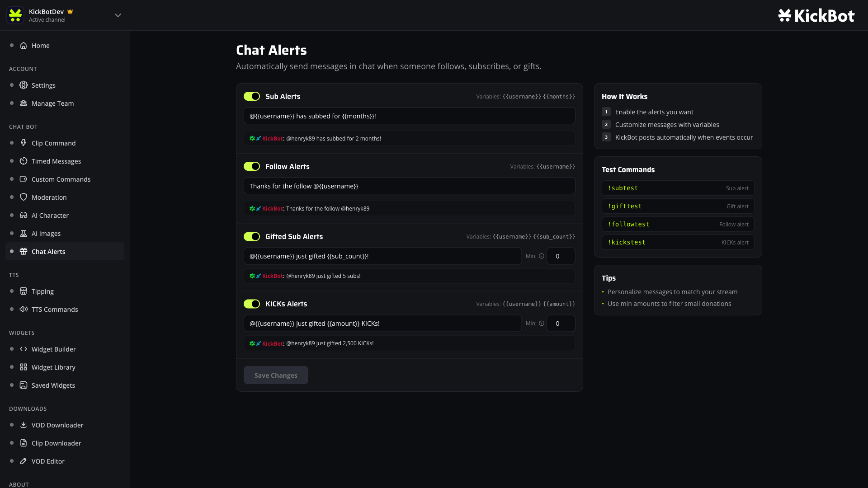The height and width of the screenshot is (488, 868).
Task: Click the Sub Alerts {{months}} variable
Action: (559, 97)
